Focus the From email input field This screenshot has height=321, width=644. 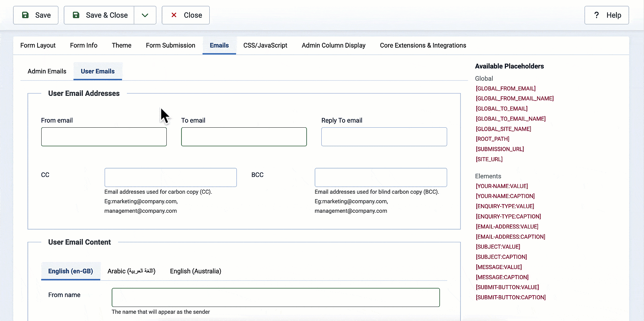coord(104,137)
